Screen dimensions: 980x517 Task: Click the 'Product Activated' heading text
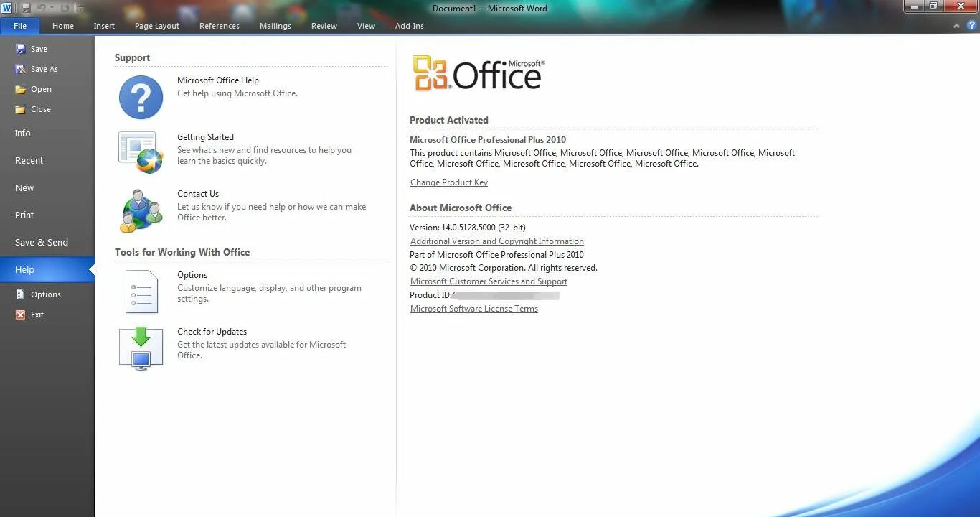tap(449, 120)
